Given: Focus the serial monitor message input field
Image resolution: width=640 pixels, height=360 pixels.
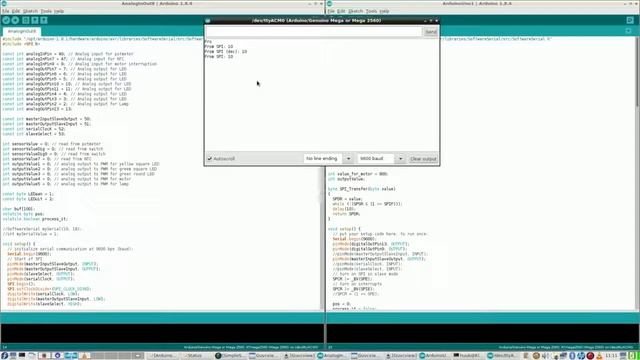Looking at the screenshot, I should click(314, 32).
